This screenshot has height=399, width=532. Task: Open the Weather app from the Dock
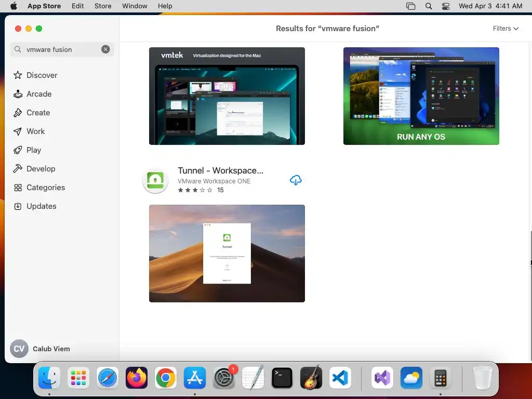tap(411, 378)
